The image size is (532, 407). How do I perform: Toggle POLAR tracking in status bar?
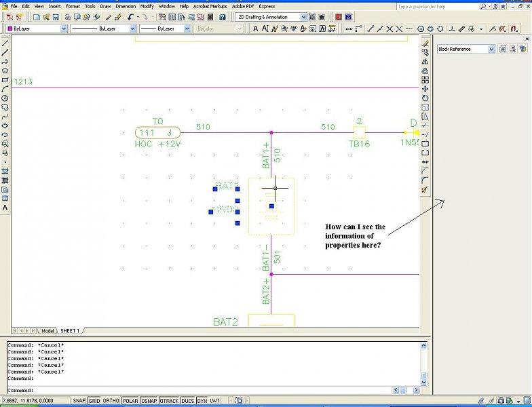130,400
